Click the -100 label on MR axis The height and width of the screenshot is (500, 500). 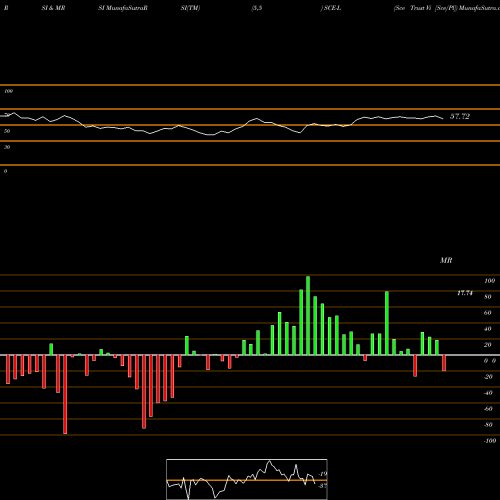490,441
